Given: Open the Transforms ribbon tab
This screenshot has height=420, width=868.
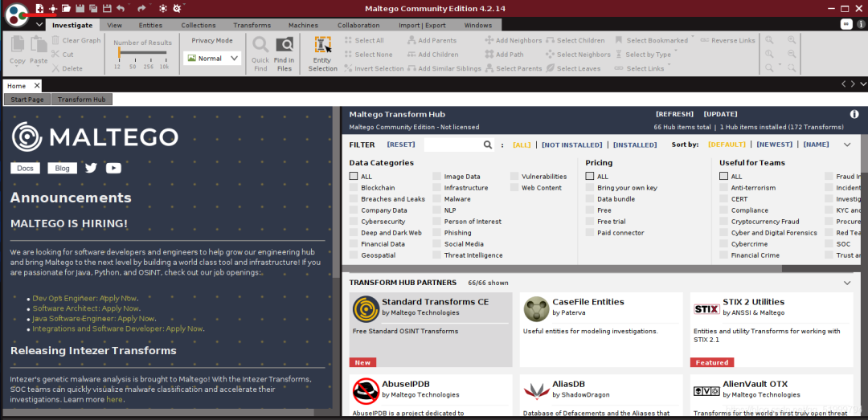Looking at the screenshot, I should [252, 26].
